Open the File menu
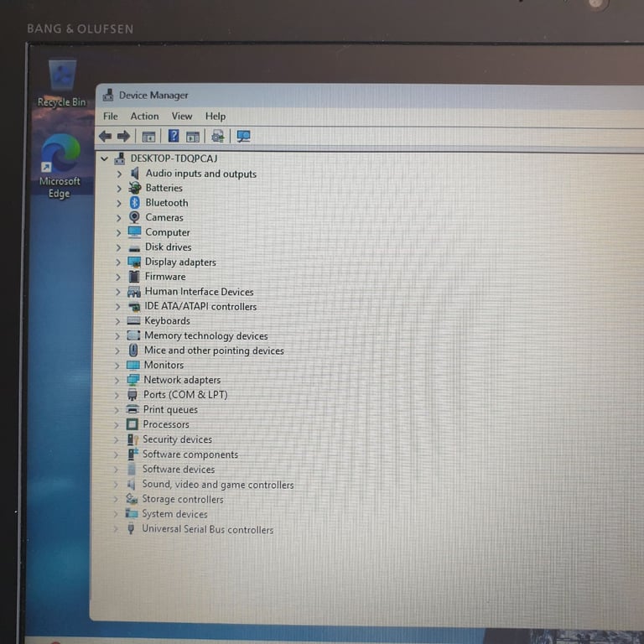Image resolution: width=644 pixels, height=644 pixels. (111, 117)
